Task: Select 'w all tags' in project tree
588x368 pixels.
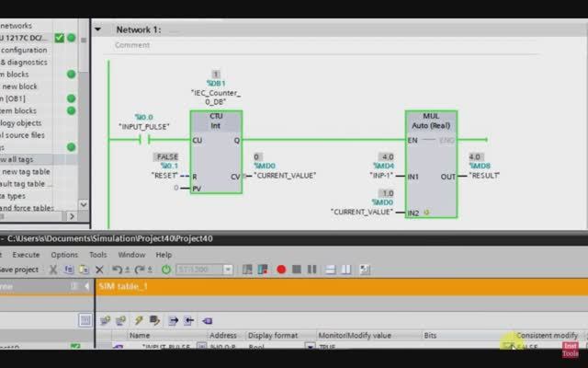Action: (17, 159)
